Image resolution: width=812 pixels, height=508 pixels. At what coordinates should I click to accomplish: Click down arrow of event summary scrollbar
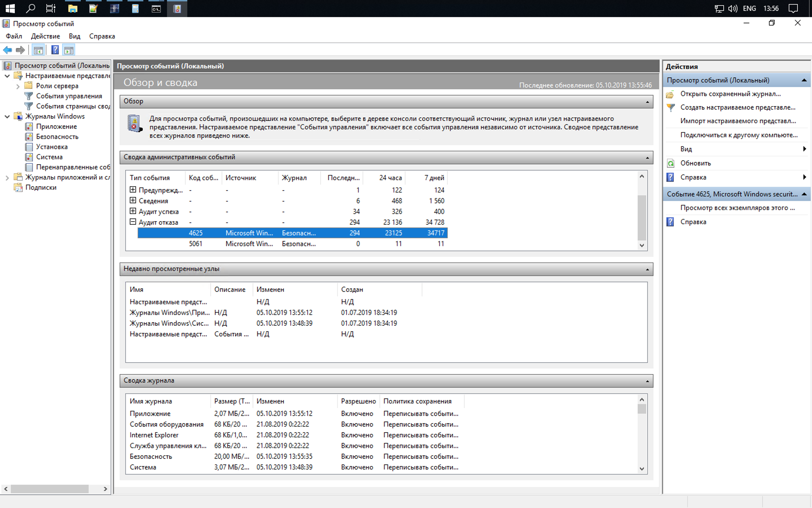tap(641, 245)
